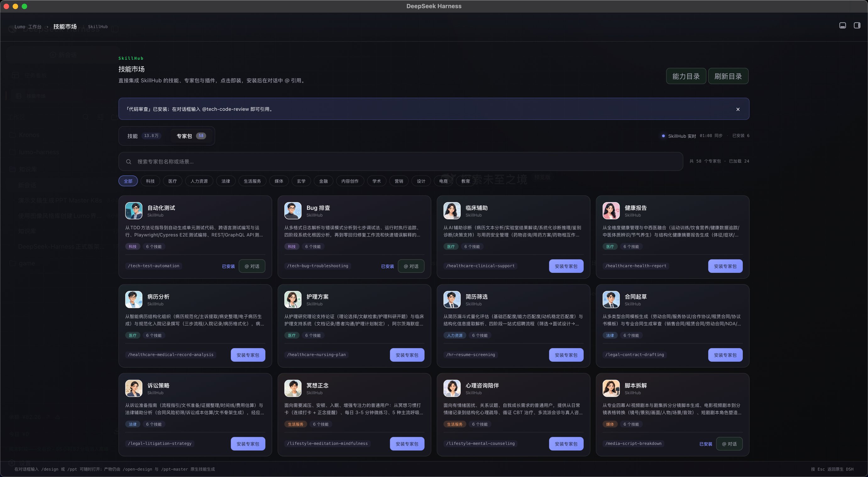The width and height of the screenshot is (868, 477).
Task: Click the /hr-resume-screening slug
Action: click(x=470, y=355)
